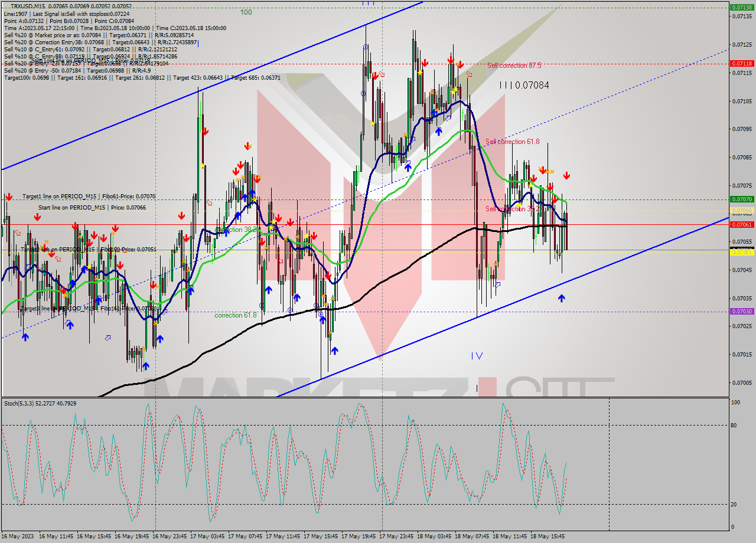This screenshot has height=543, width=756.
Task: Click 'Start line on PERIOD_M15' price label
Action: click(92, 208)
